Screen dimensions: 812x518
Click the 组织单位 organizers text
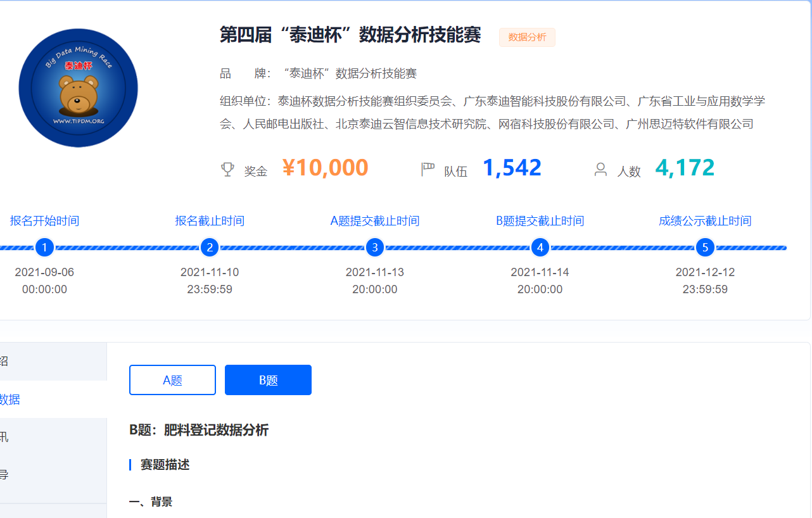(493, 112)
